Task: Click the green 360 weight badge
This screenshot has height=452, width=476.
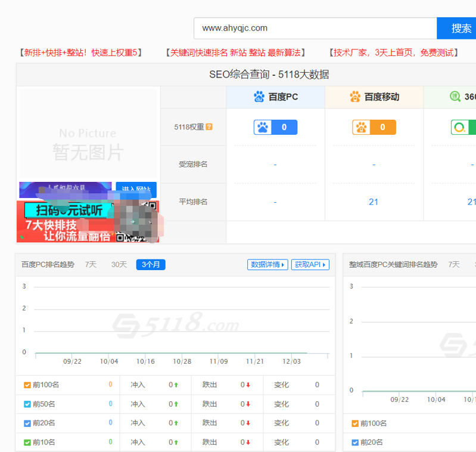Action: tap(463, 127)
